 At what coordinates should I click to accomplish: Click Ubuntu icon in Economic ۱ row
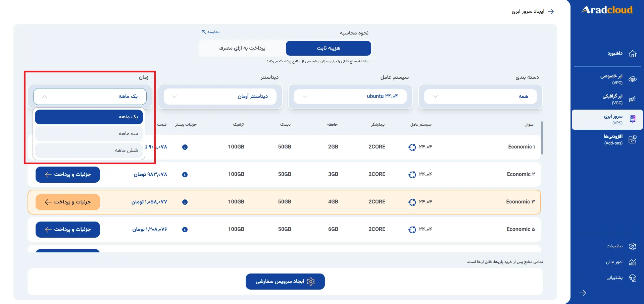pyautogui.click(x=412, y=147)
